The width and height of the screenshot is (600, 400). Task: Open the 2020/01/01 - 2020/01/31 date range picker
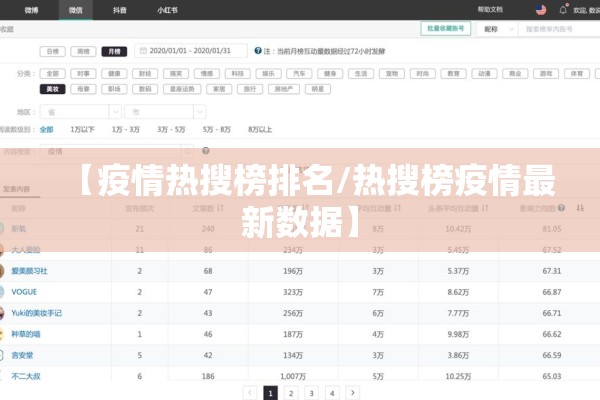tap(191, 51)
